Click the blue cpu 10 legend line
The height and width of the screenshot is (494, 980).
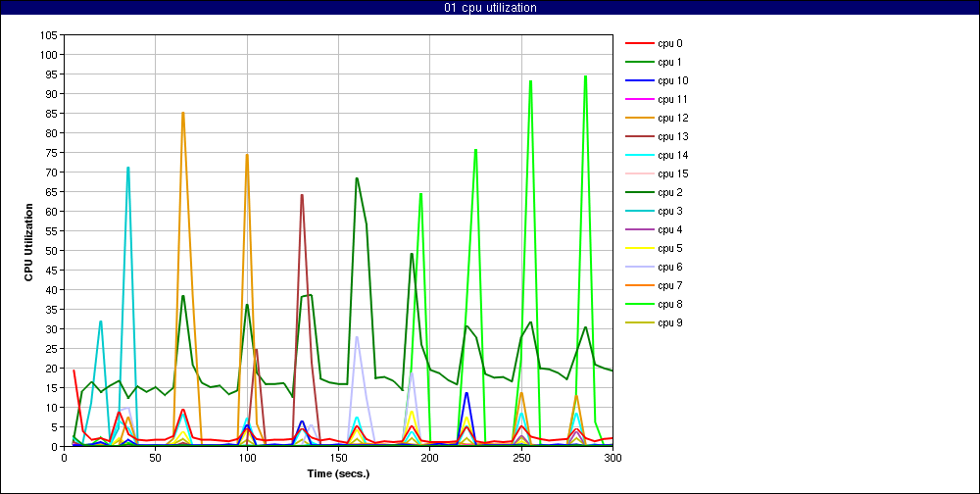pos(639,80)
